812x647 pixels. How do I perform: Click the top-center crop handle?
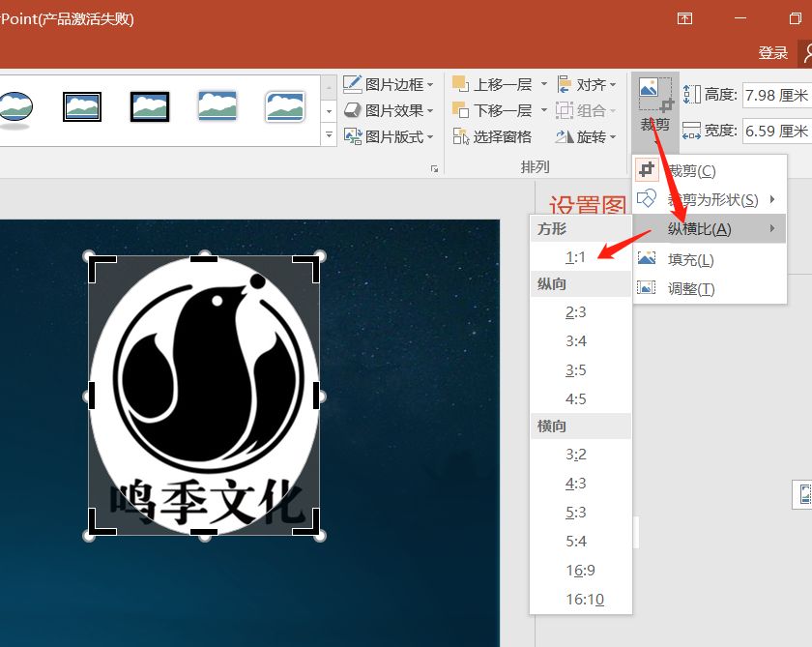point(204,258)
